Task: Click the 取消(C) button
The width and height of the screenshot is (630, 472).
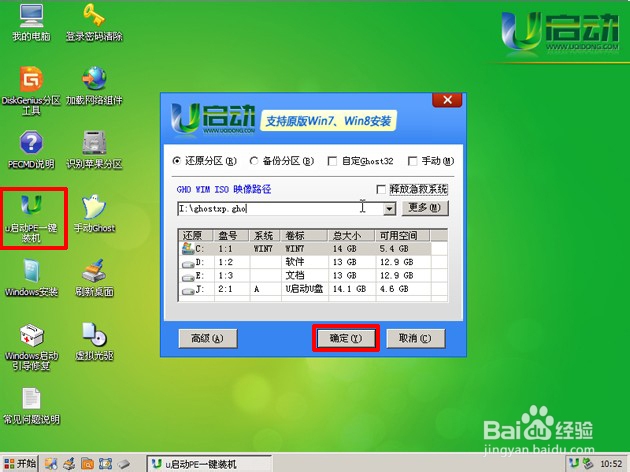Action: click(415, 338)
